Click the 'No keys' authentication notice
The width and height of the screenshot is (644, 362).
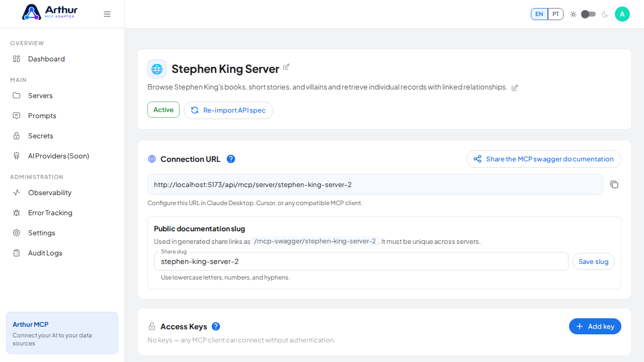[x=241, y=340]
